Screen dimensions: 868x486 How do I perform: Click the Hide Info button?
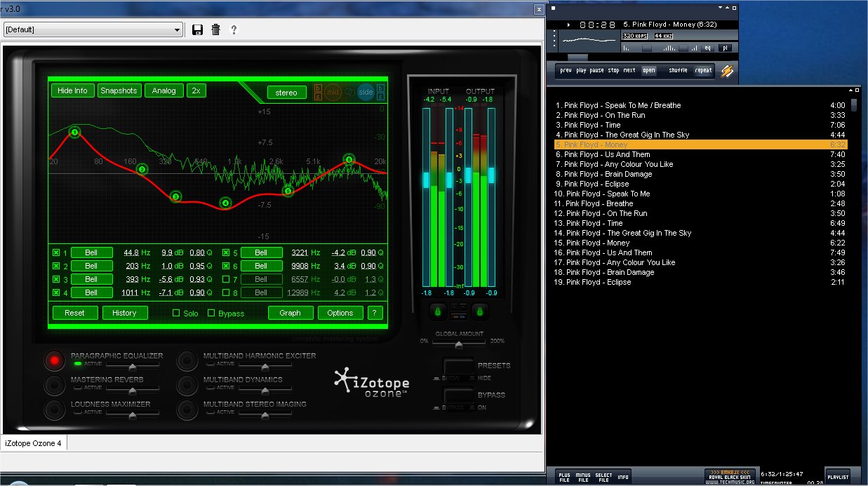coord(72,90)
